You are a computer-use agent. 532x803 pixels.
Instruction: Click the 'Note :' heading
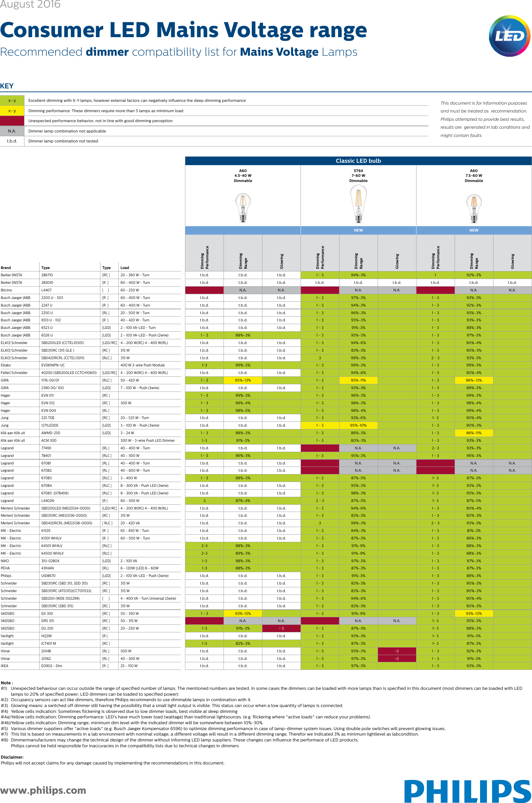tap(7, 683)
